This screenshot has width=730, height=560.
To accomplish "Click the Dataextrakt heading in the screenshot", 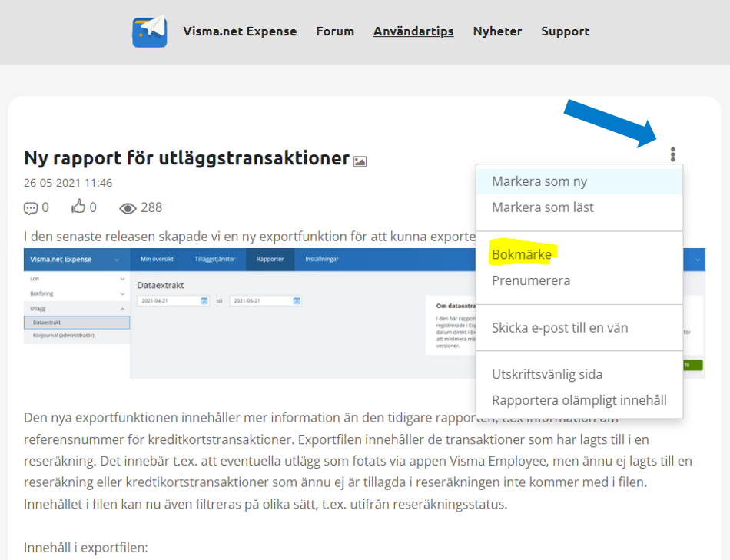I will tap(160, 285).
